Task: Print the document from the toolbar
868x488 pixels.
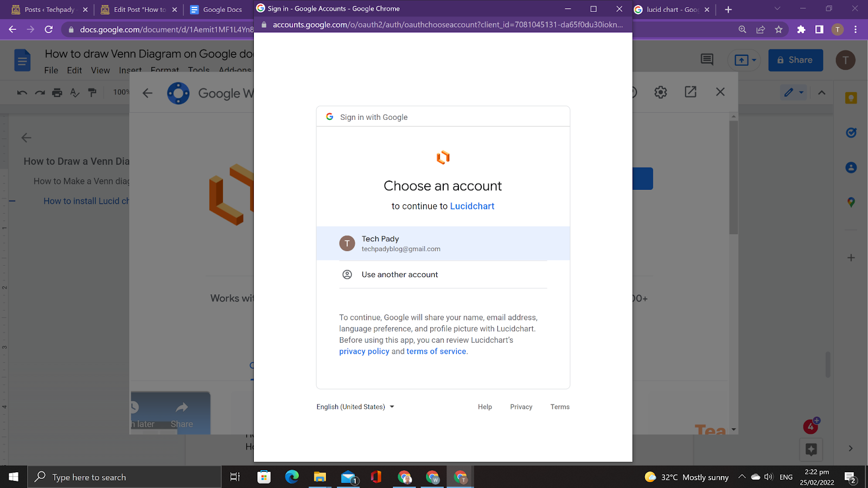Action: coord(57,93)
